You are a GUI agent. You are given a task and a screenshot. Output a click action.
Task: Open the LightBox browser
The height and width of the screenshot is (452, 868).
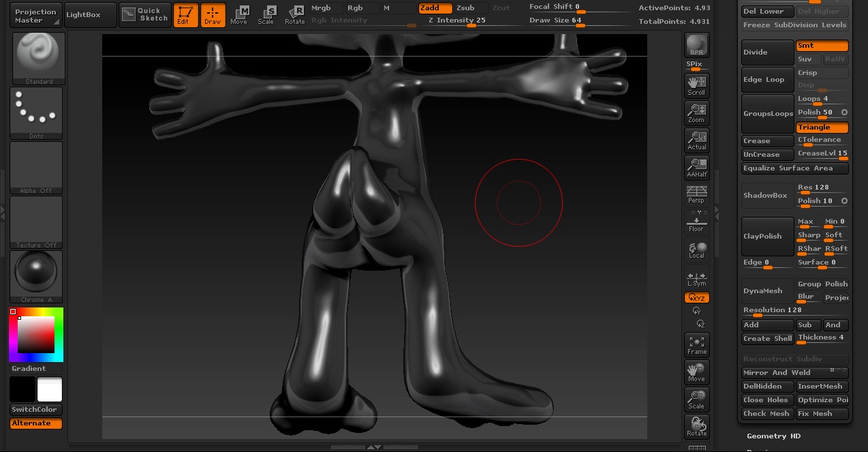tap(91, 15)
